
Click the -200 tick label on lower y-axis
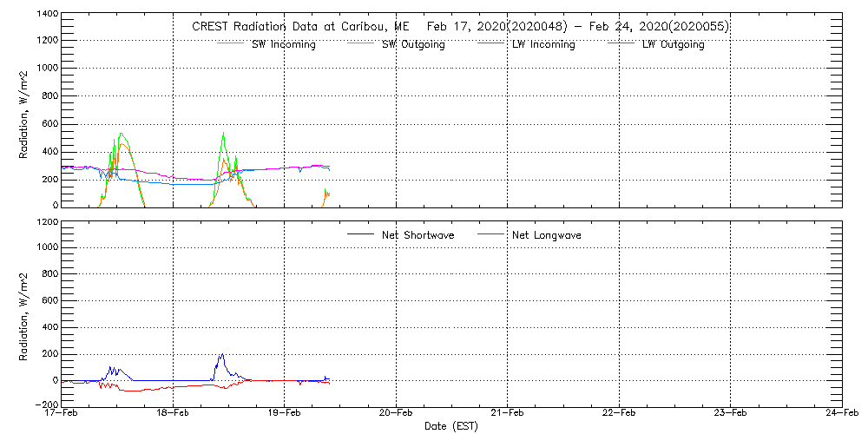click(x=45, y=404)
